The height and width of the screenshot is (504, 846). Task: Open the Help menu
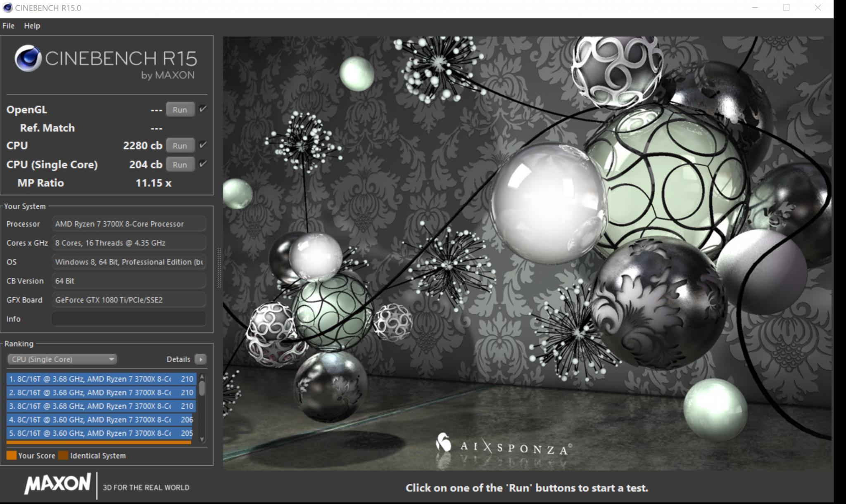pos(32,26)
